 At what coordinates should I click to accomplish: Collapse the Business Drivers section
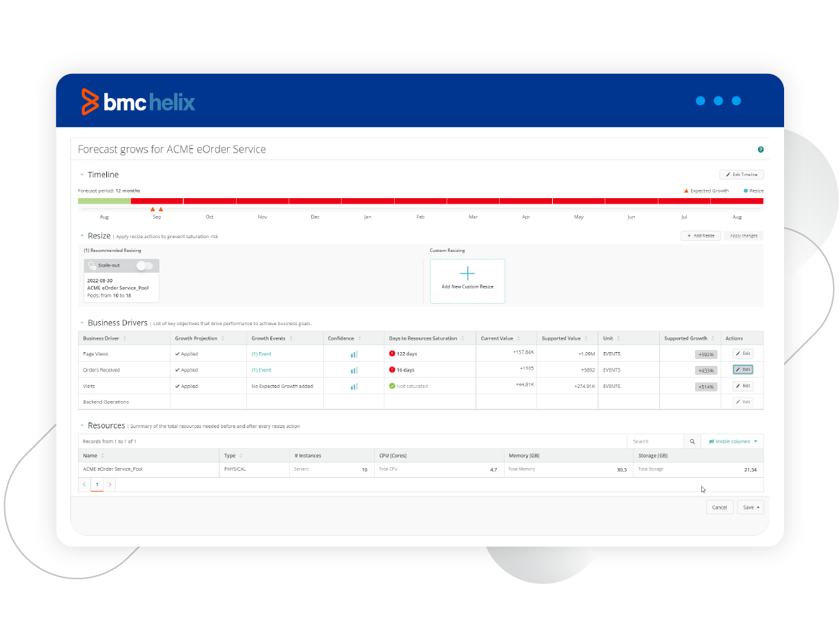[x=82, y=323]
